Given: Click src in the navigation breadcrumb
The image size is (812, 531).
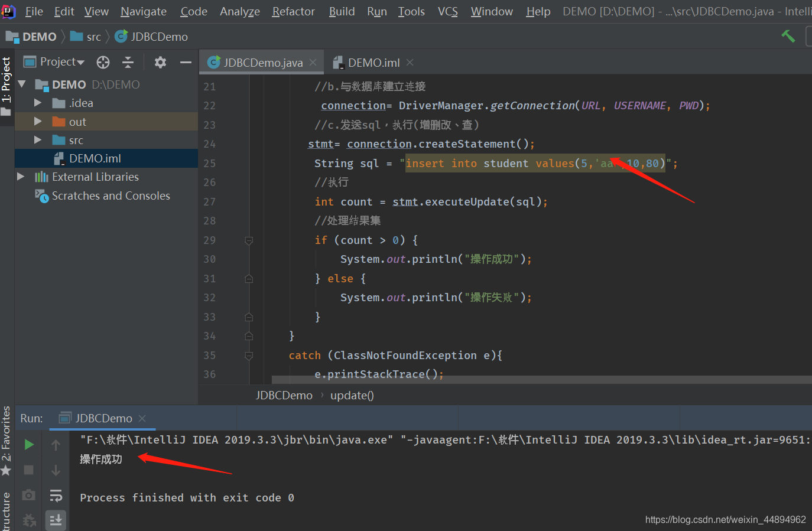Looking at the screenshot, I should point(93,37).
